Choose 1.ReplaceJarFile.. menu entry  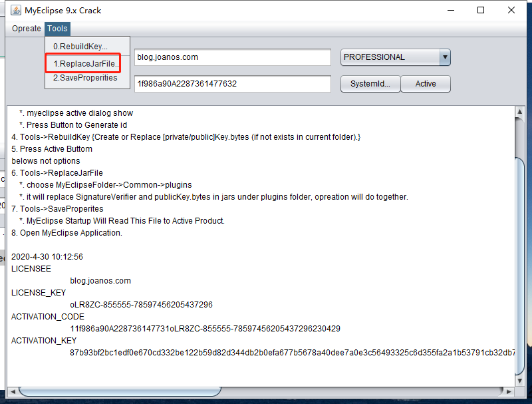click(x=85, y=64)
